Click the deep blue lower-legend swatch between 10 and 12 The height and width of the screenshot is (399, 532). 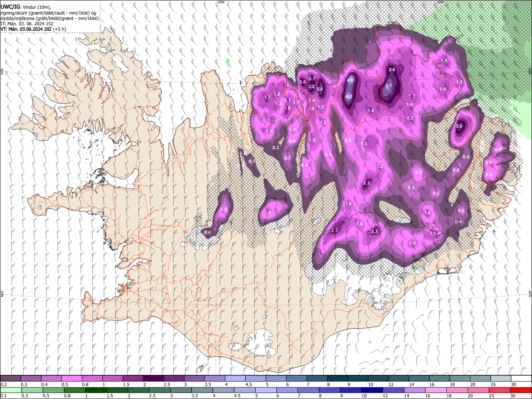(x=372, y=390)
